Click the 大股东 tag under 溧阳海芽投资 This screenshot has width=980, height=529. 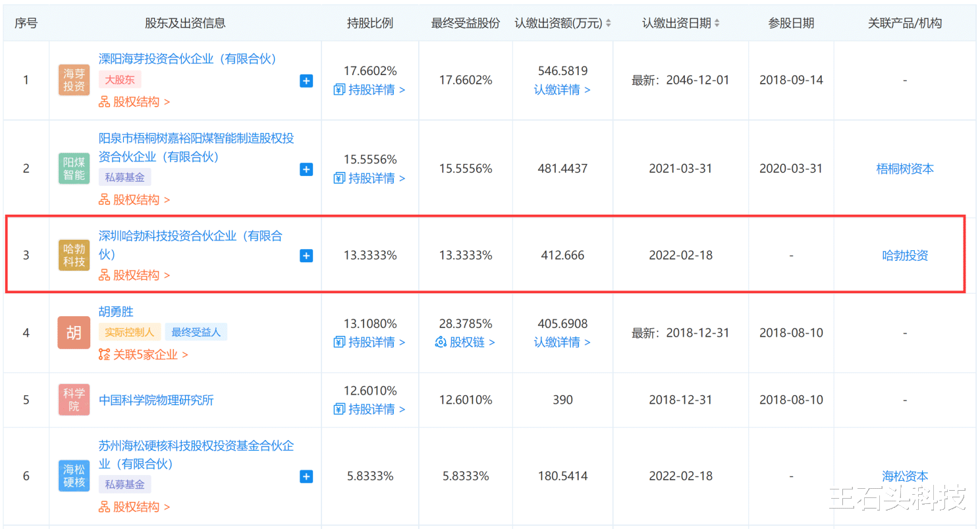tap(121, 79)
